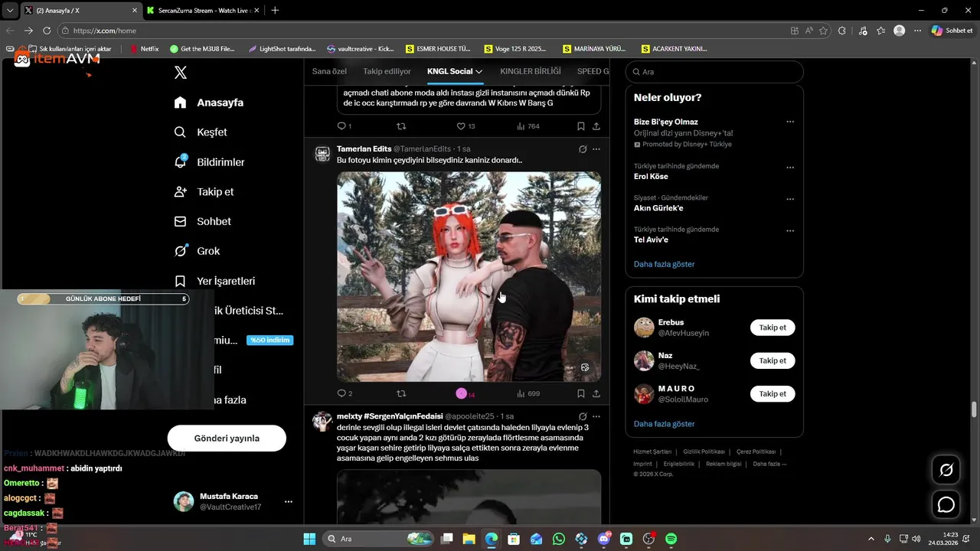Expand the KNGL Social tab dropdown
980x551 pixels.
point(479,71)
